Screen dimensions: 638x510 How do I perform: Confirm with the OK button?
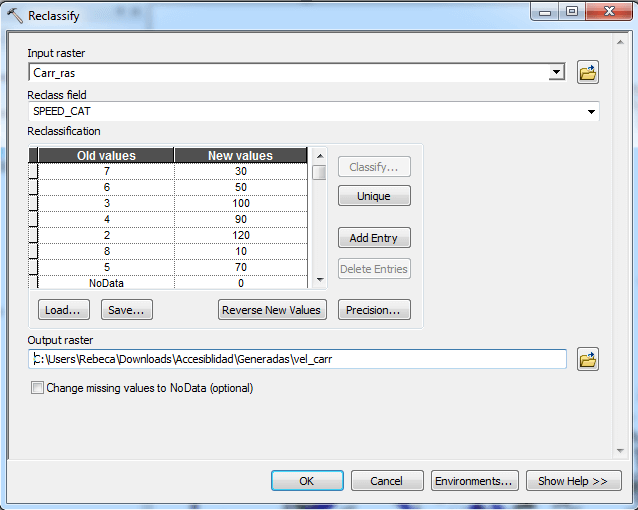(307, 481)
